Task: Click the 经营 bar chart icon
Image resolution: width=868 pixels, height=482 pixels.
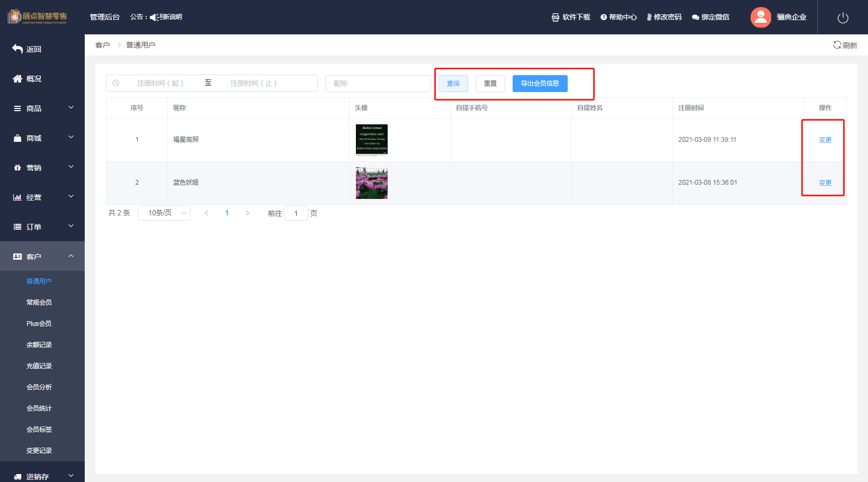Action: click(17, 197)
